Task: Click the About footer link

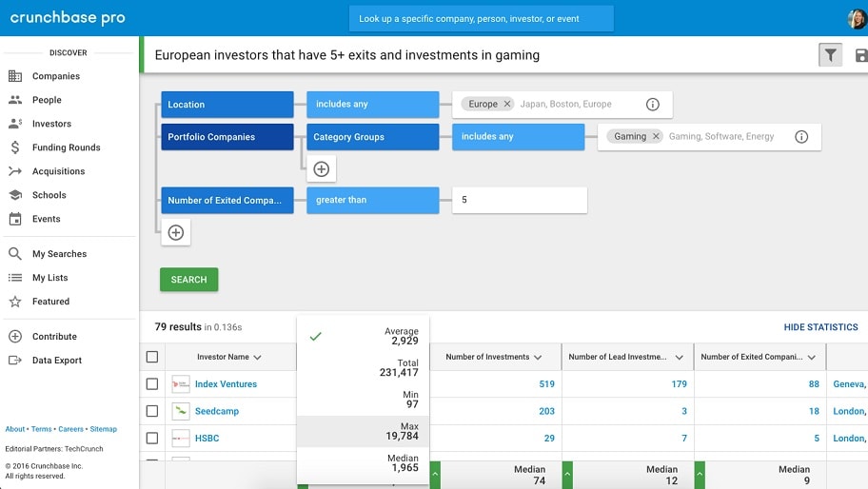Action: click(x=15, y=429)
